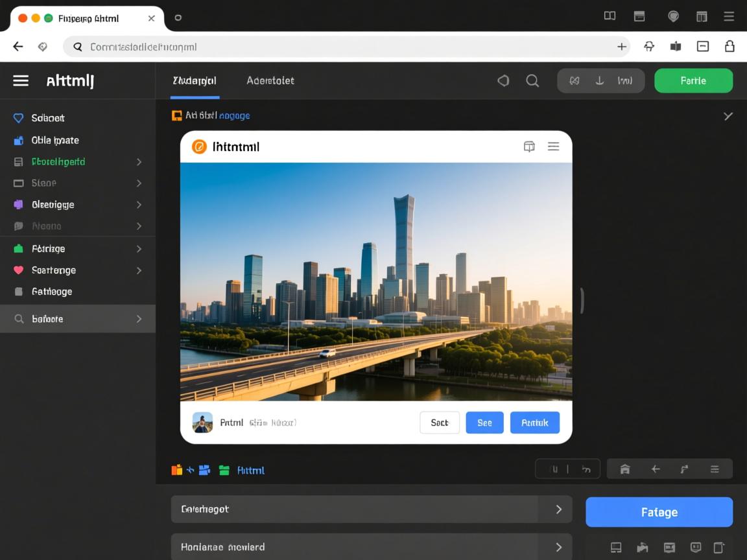Expand the first row below the Httml breadcrumb
Viewport: 747px width, 560px height.
(558, 509)
